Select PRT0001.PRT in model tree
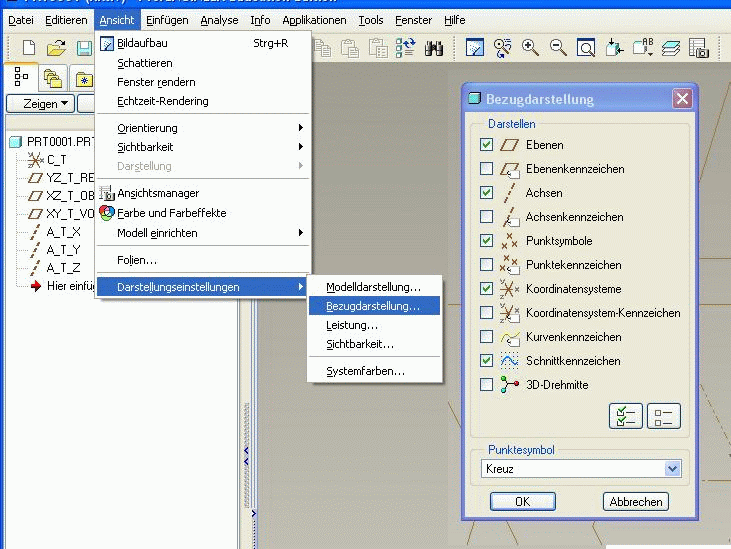731x549 pixels. click(x=52, y=141)
